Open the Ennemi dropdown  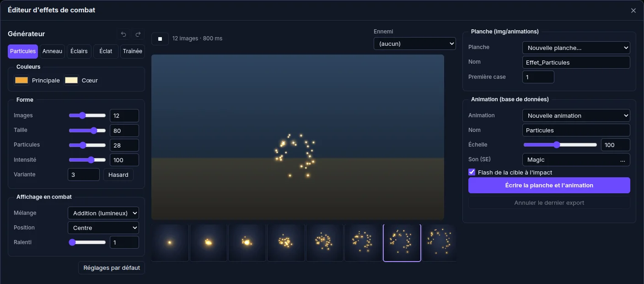point(415,44)
